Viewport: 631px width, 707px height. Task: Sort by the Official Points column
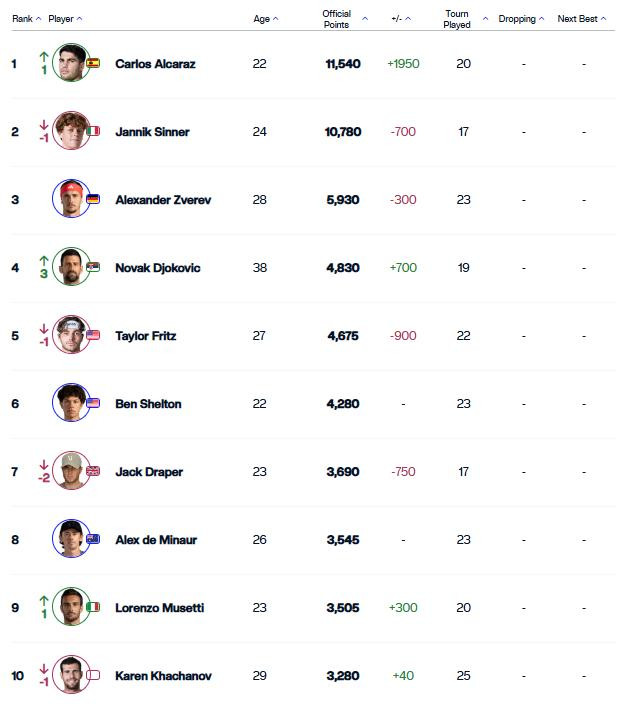tap(345, 19)
